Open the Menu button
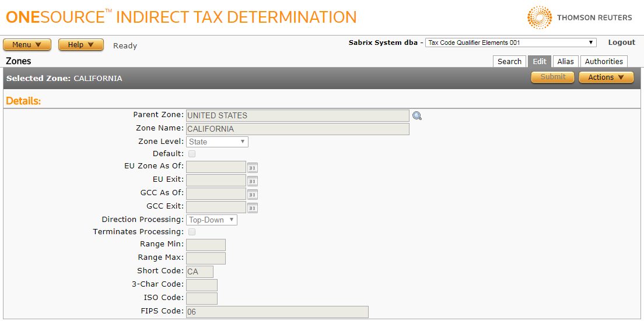The height and width of the screenshot is (321, 644). (x=27, y=45)
